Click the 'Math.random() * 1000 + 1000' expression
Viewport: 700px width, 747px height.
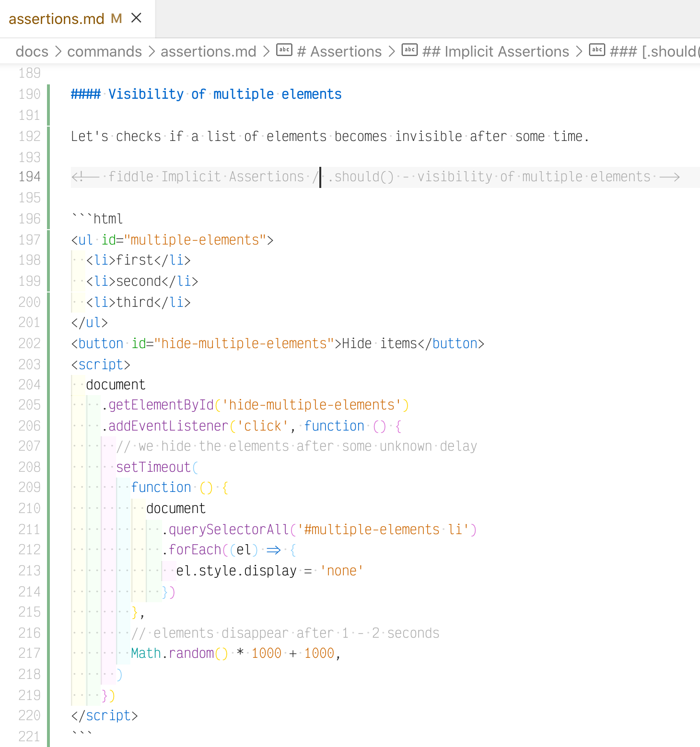233,654
